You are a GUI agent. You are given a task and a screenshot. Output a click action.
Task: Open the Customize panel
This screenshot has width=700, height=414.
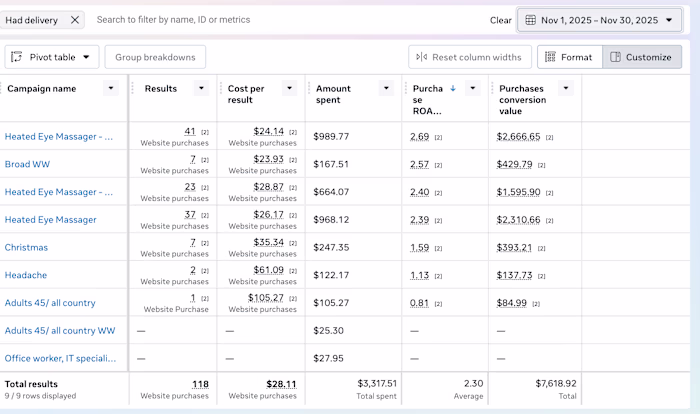click(642, 57)
